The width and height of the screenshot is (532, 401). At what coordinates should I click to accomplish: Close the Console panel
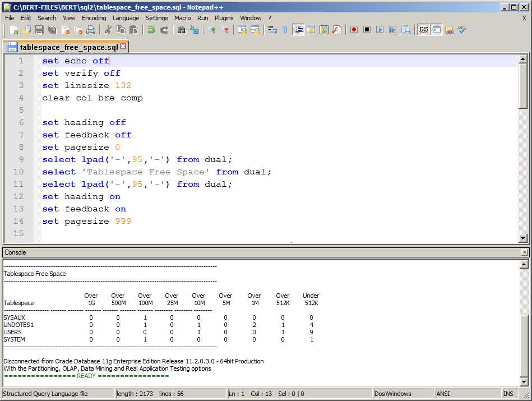click(524, 253)
